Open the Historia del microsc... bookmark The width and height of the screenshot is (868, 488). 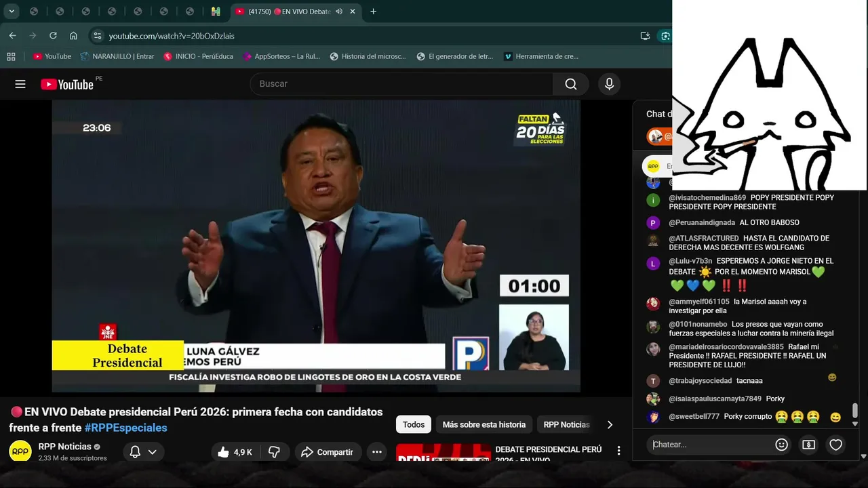tap(368, 56)
